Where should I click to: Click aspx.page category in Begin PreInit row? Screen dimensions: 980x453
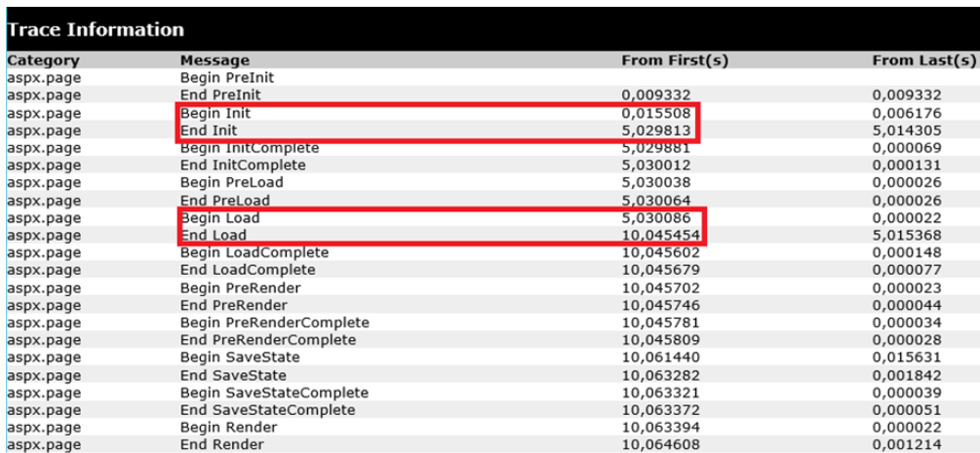(x=43, y=78)
